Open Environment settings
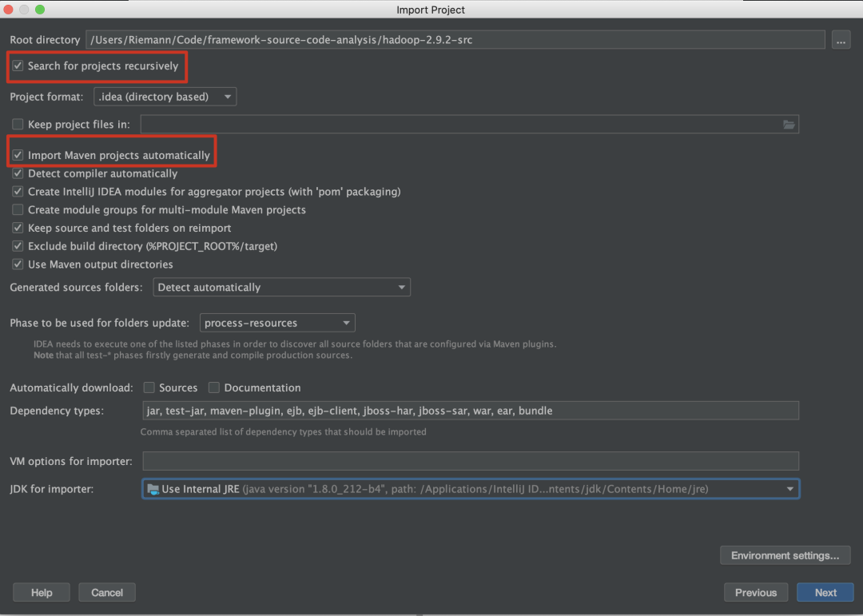The image size is (863, 616). point(785,555)
